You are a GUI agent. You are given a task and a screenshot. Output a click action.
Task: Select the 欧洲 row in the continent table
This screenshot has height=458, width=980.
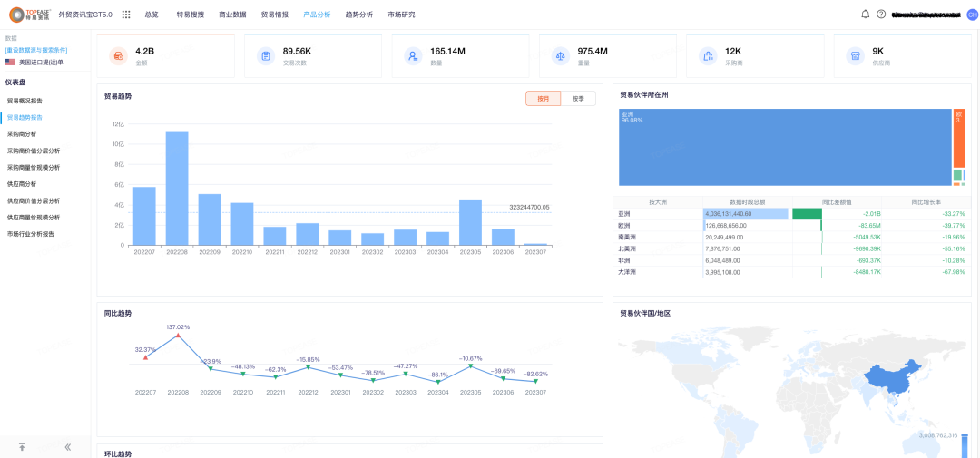click(x=791, y=226)
